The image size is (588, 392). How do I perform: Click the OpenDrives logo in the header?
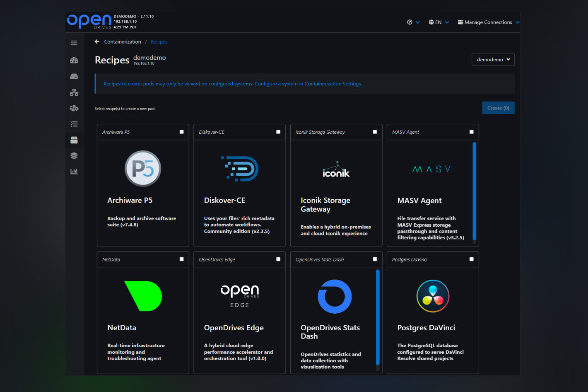[x=89, y=22]
